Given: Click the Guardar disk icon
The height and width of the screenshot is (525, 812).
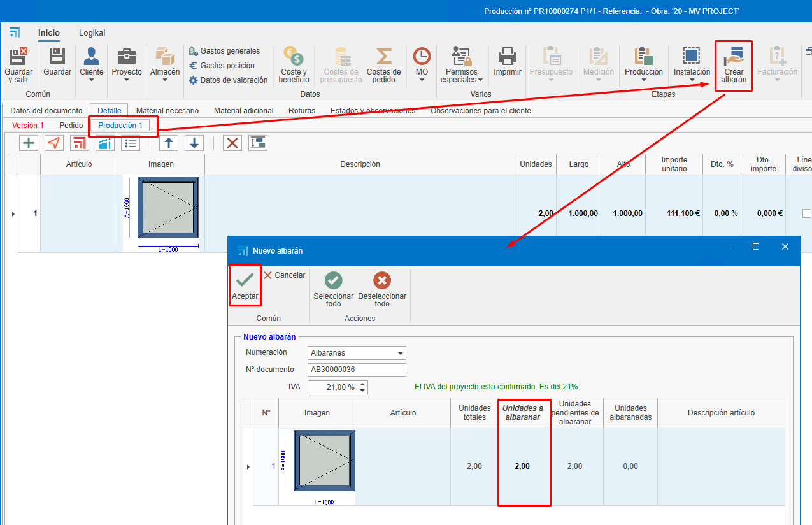Looking at the screenshot, I should (x=57, y=56).
